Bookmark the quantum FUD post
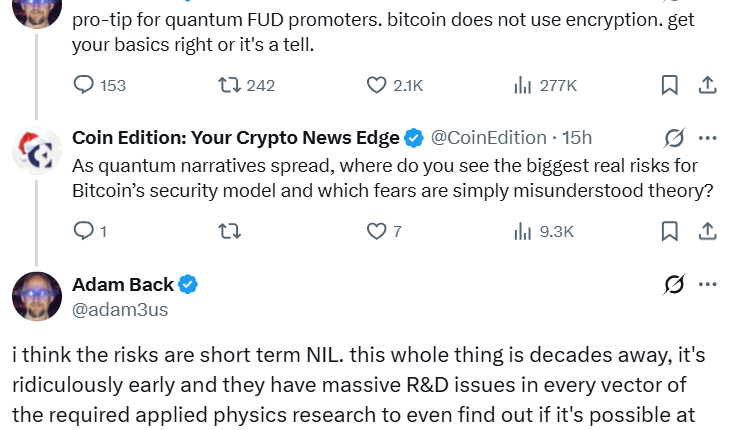The image size is (732, 430). point(669,86)
